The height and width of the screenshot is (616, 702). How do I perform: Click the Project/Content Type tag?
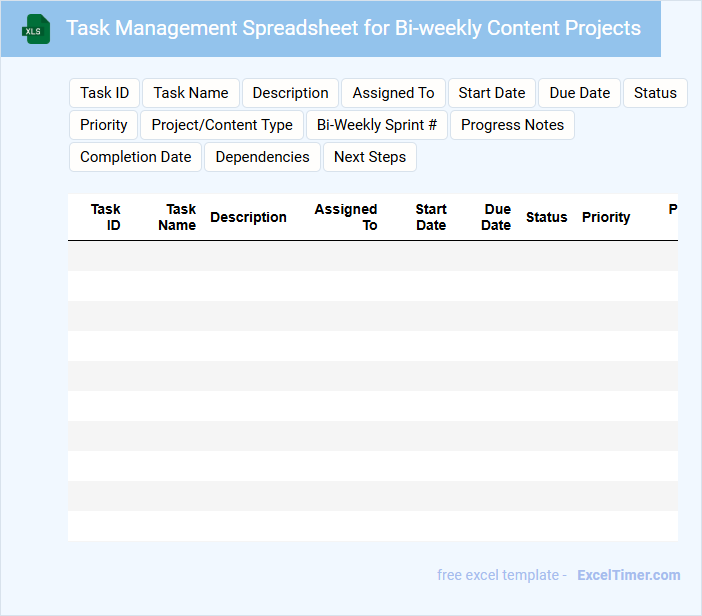[222, 125]
